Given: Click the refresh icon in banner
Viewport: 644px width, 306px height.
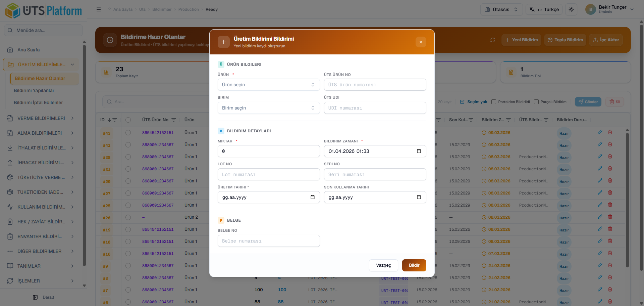Looking at the screenshot, I should [492, 40].
